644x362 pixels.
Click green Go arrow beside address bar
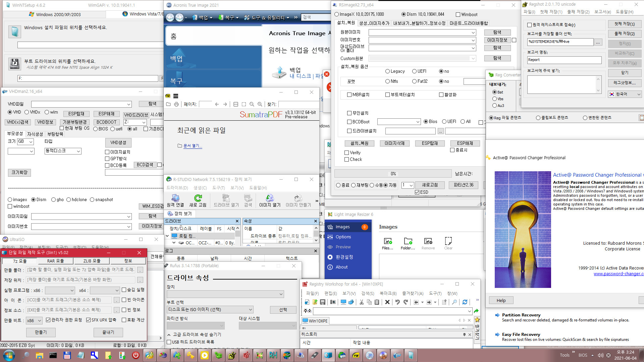tap(476, 311)
